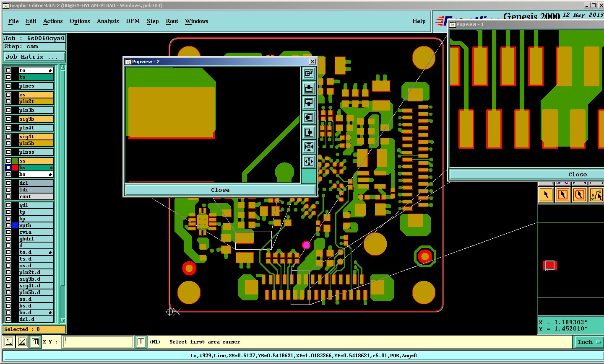
Task: Click the red color box of 'bs' layer
Action: click(16, 168)
